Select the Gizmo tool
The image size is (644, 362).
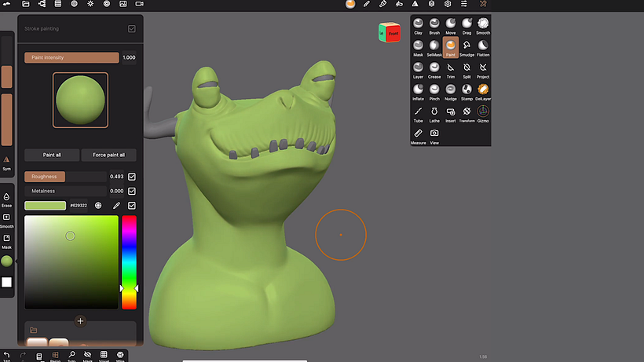[483, 115]
